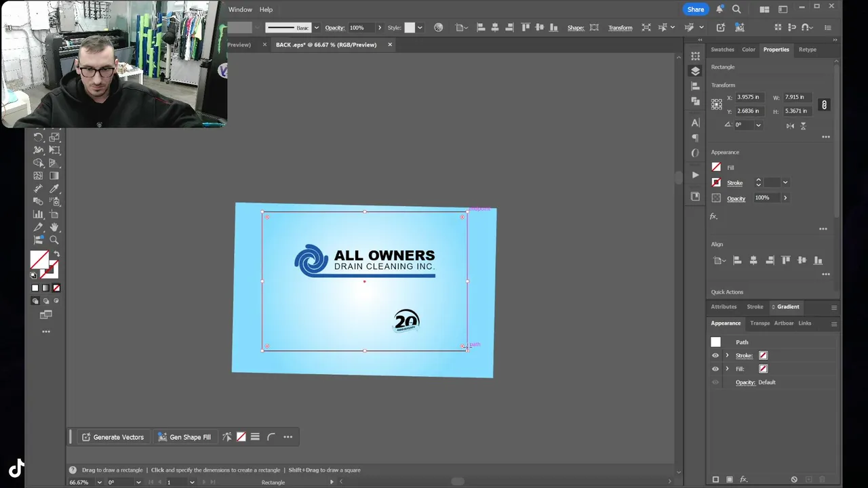The height and width of the screenshot is (488, 868).
Task: Select reference point locator grid
Action: 717,104
